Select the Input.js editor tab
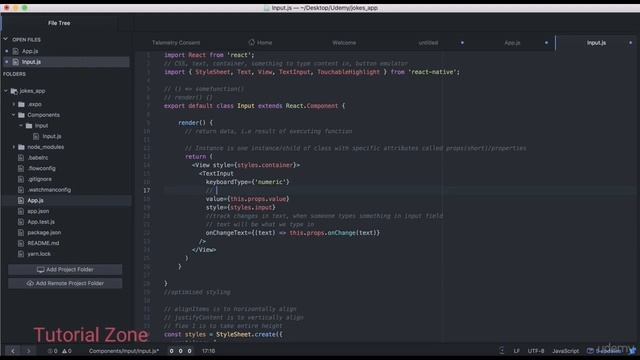The height and width of the screenshot is (360, 640). (x=596, y=42)
